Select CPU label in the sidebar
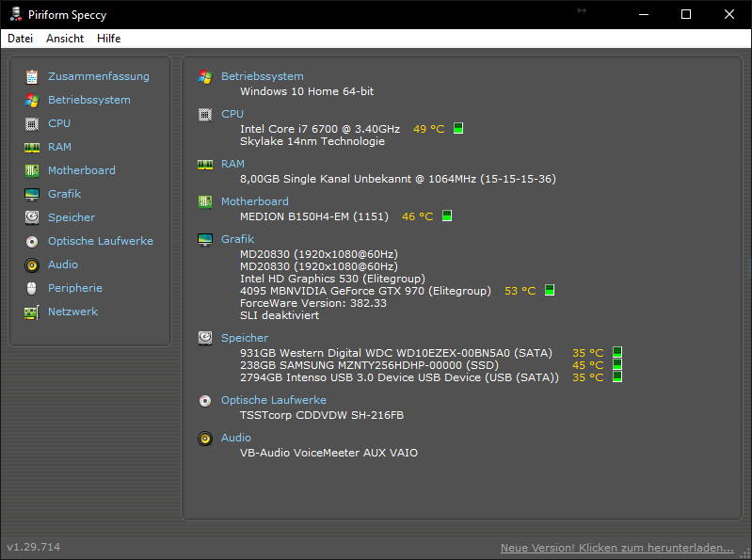Screen dimensions: 752x560 coord(59,123)
